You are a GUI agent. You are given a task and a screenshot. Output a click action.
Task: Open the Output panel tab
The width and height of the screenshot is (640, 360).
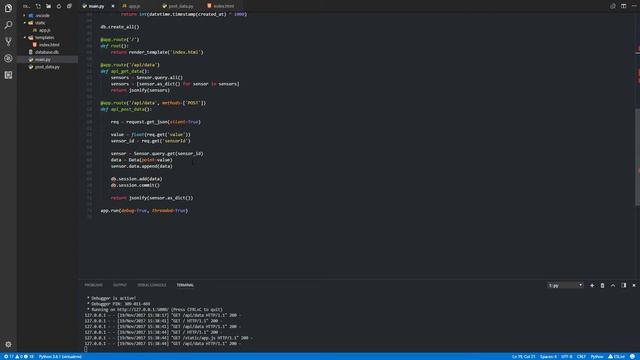120,285
